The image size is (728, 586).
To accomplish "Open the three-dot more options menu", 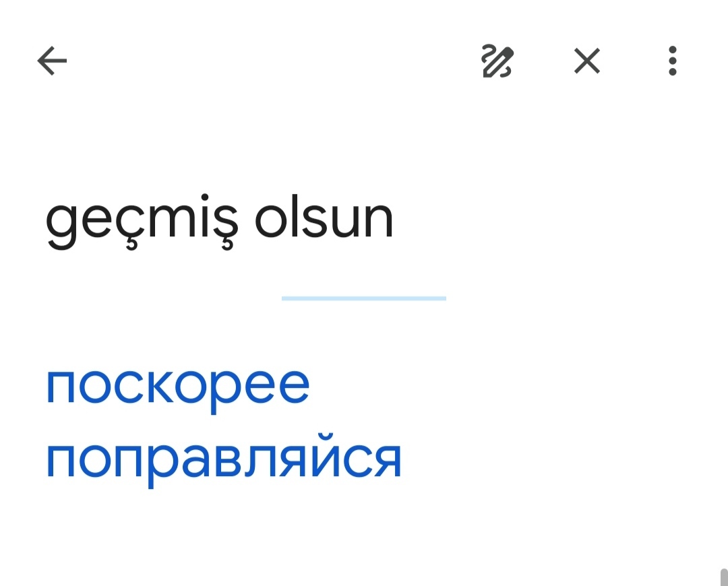I will (x=672, y=62).
